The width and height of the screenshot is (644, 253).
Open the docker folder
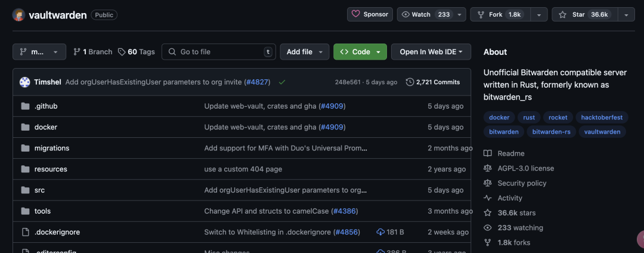(45, 127)
